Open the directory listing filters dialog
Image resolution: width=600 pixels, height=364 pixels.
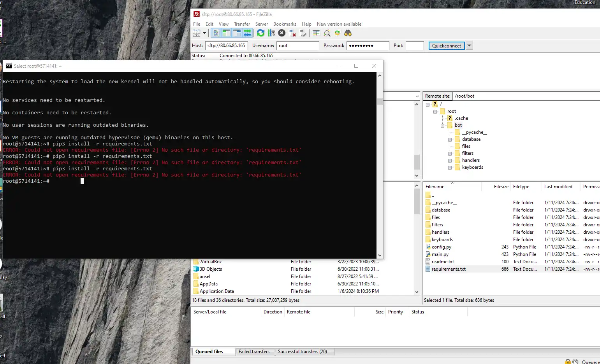point(316,33)
